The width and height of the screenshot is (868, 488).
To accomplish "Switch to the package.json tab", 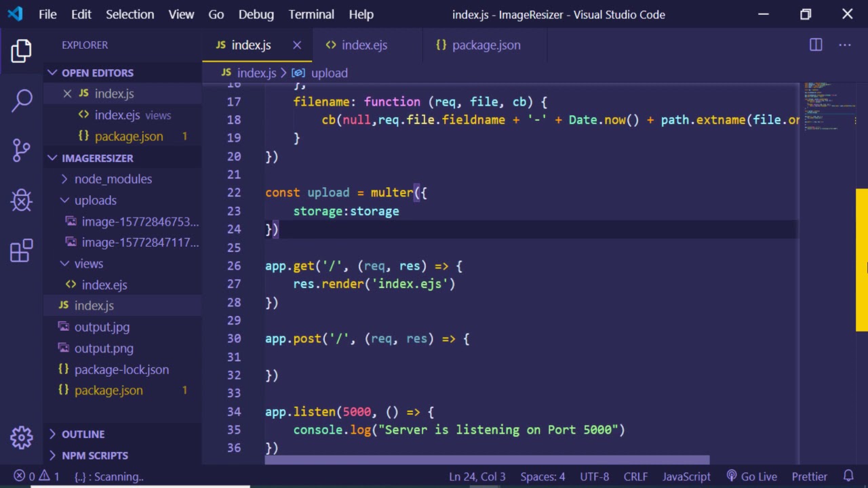I will tap(486, 45).
